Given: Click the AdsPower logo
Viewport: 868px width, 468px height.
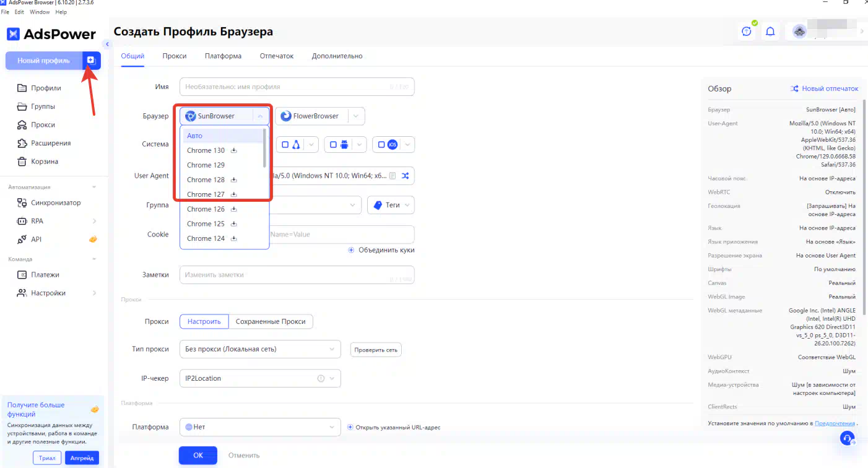Looking at the screenshot, I should [51, 34].
